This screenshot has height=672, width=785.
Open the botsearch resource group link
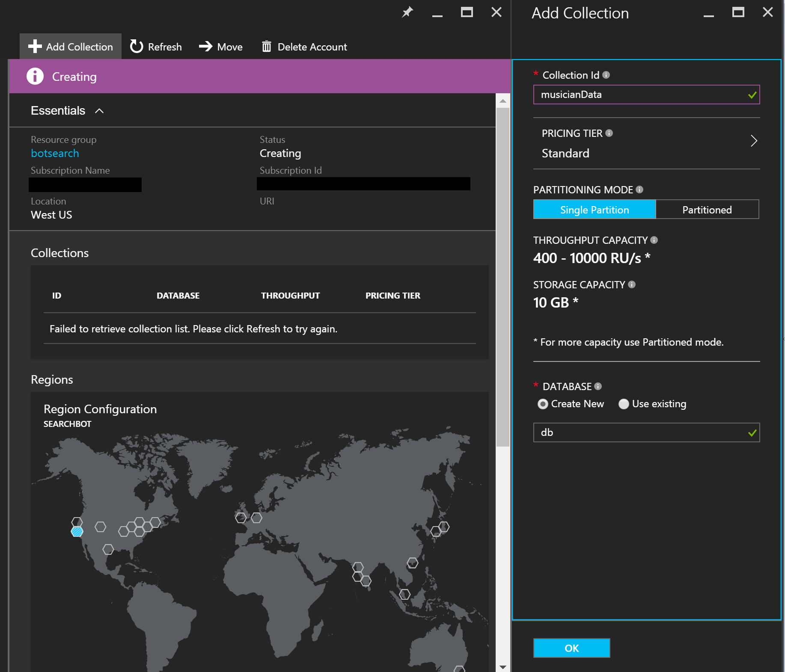coord(55,153)
